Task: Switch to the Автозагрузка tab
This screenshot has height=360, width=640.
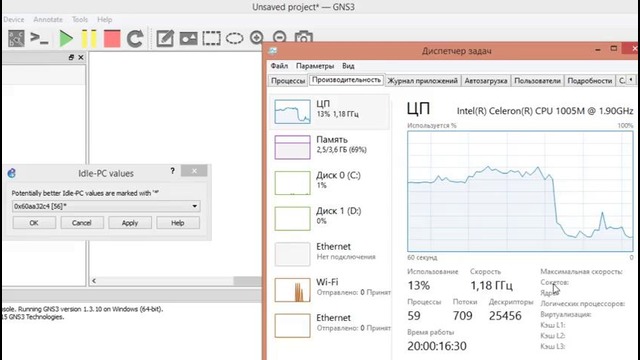Action: tap(486, 81)
